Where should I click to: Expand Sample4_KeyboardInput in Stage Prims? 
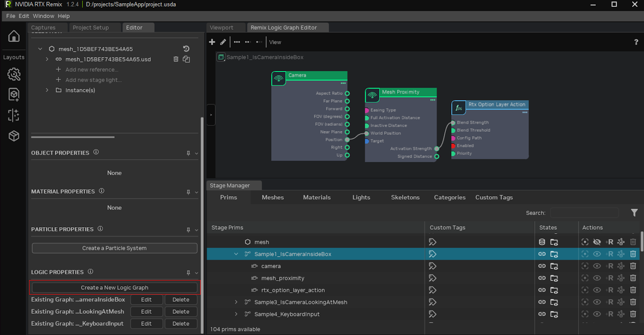click(236, 314)
